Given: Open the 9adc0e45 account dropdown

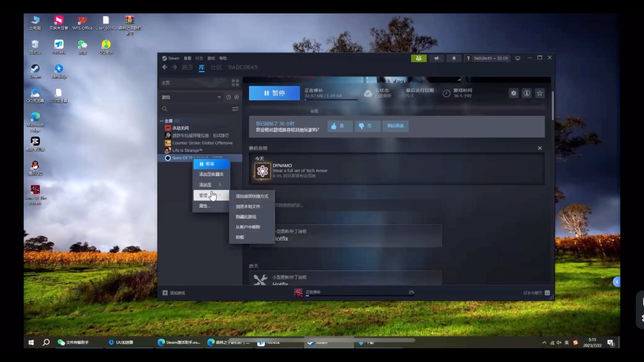Looking at the screenshot, I should tap(491, 58).
